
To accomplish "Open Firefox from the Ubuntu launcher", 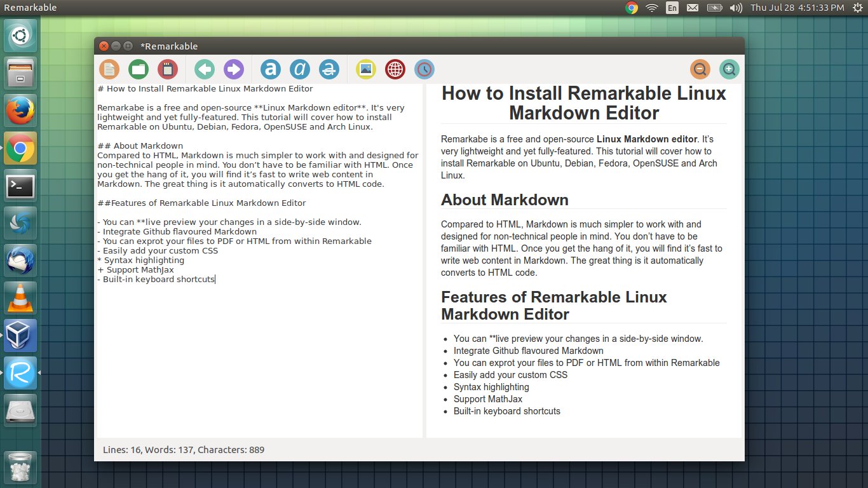I will pos(20,111).
